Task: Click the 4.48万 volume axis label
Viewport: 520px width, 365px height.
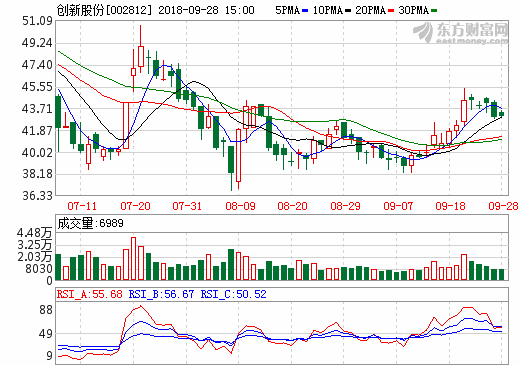Action: pos(35,233)
